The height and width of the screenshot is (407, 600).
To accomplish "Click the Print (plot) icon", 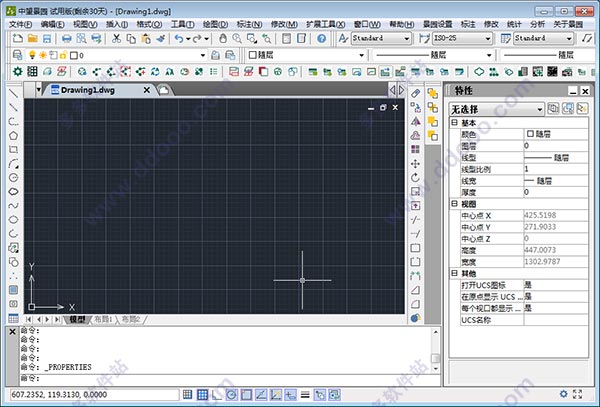I will (x=67, y=38).
